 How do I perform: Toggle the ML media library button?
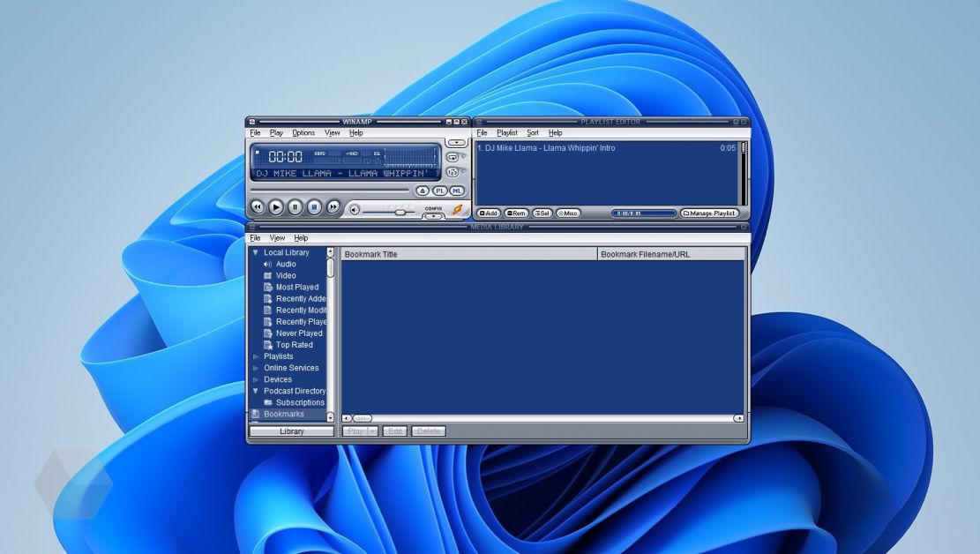[x=457, y=191]
